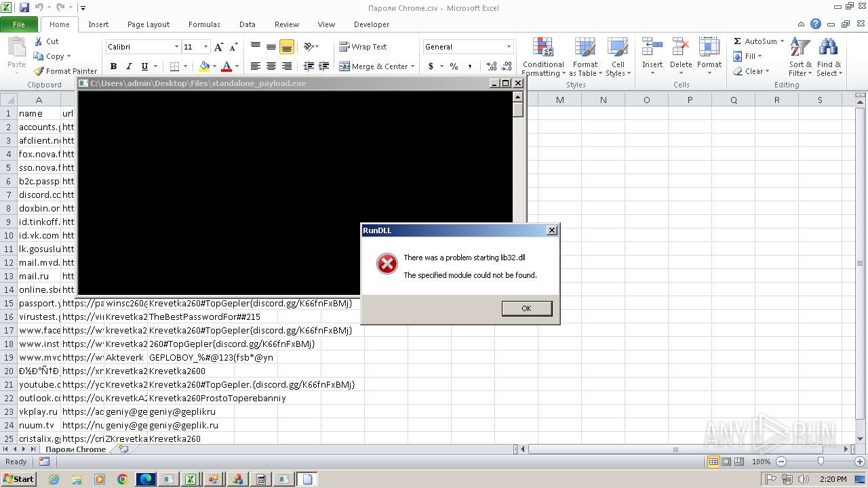Click the zoom in plus button
868x488 pixels.
click(860, 462)
